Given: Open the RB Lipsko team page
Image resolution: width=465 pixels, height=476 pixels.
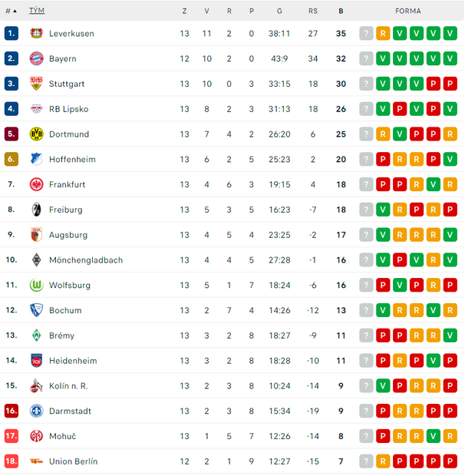Looking at the screenshot, I should tap(68, 109).
